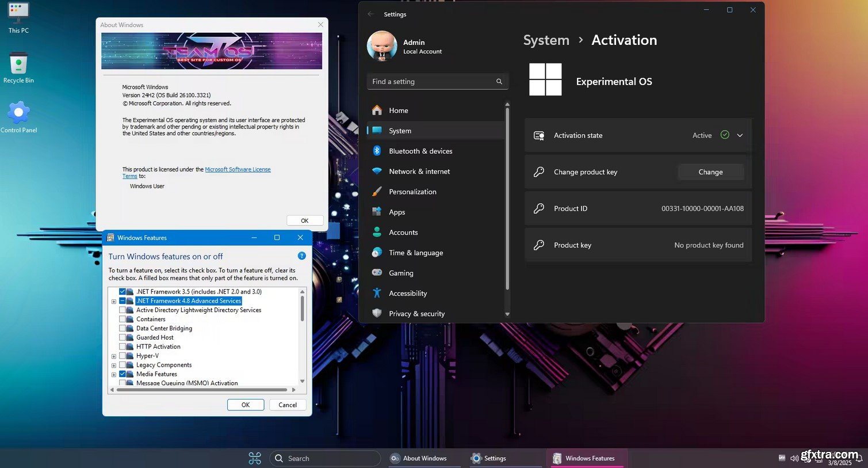Click the search magnifier in Find a setting
The width and height of the screenshot is (868, 468).
[x=499, y=82]
